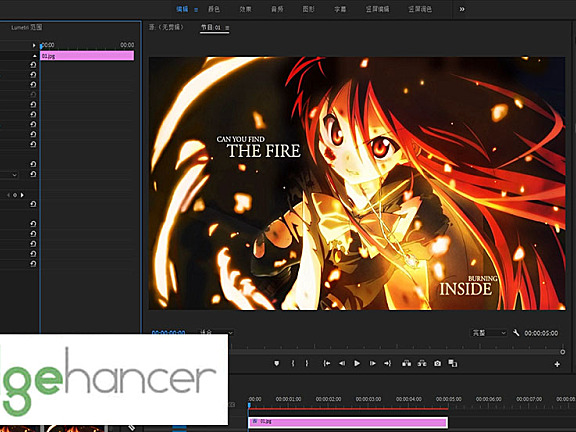Switch to the 效果 workspace

(245, 9)
